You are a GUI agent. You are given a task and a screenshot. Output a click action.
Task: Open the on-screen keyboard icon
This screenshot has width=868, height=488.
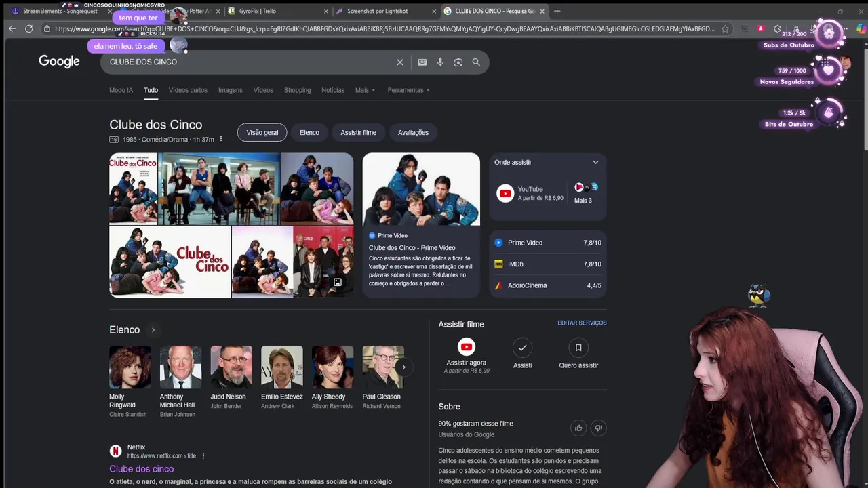pos(422,62)
